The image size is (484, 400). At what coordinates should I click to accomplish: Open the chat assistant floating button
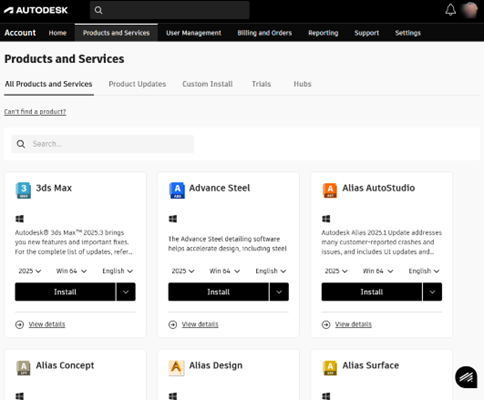(466, 377)
